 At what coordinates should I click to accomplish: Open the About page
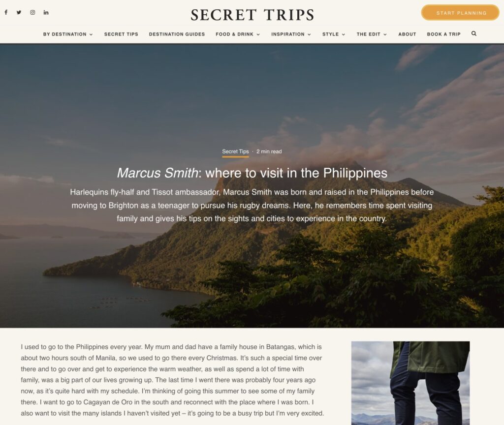(x=407, y=34)
